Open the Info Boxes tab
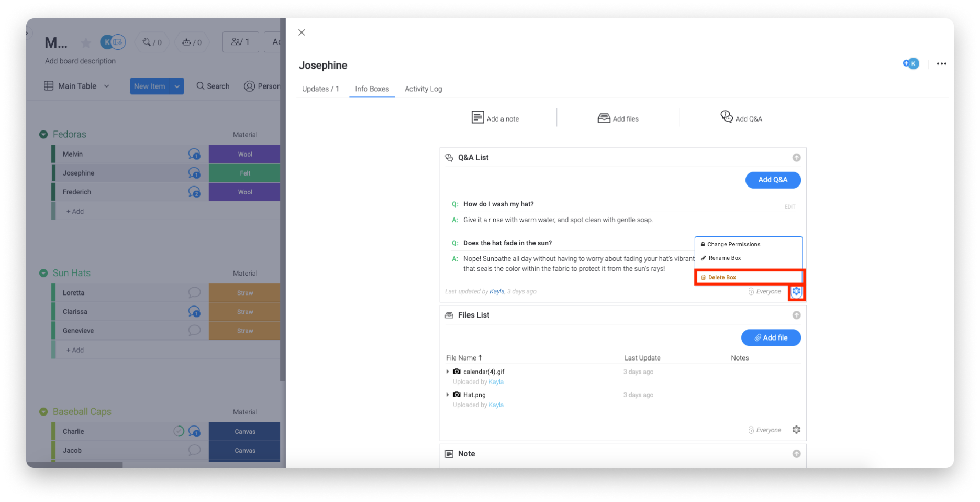This screenshot has width=980, height=502. (x=372, y=89)
